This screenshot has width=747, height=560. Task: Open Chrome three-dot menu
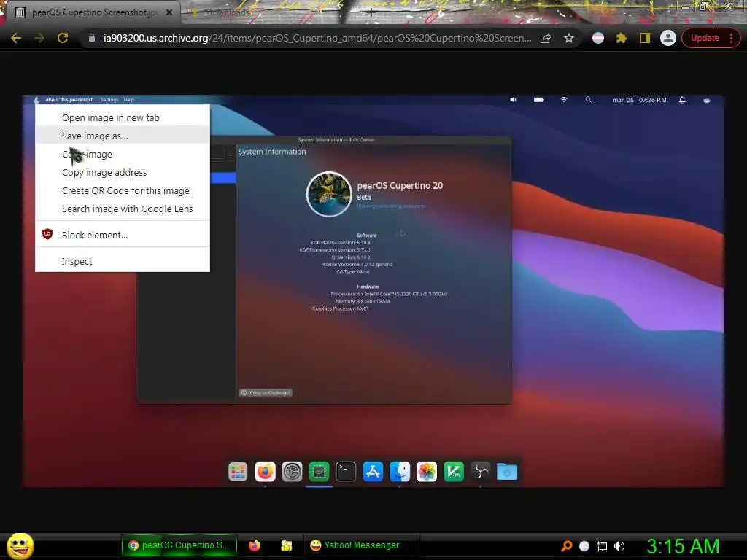pyautogui.click(x=731, y=38)
